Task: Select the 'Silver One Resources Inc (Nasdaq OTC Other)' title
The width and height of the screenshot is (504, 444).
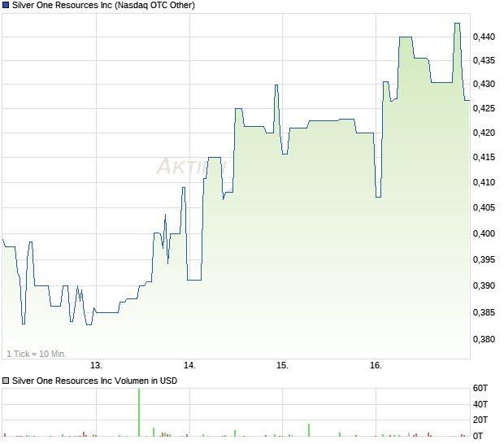Action: [103, 6]
